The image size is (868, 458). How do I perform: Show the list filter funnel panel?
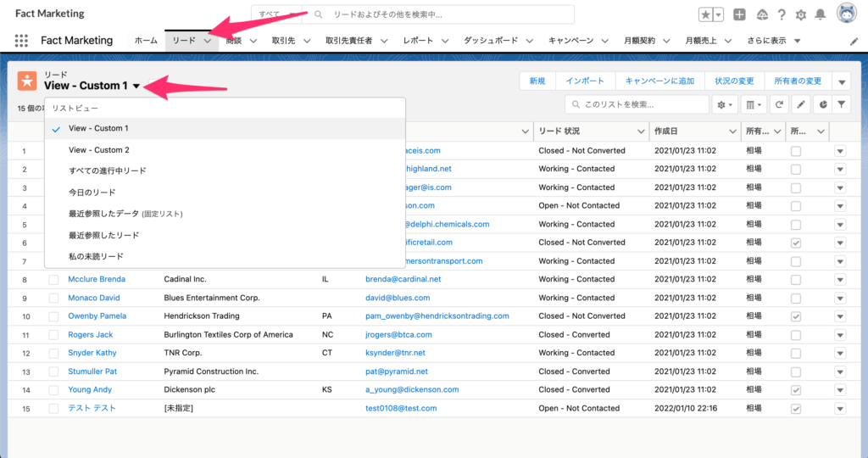pyautogui.click(x=842, y=104)
